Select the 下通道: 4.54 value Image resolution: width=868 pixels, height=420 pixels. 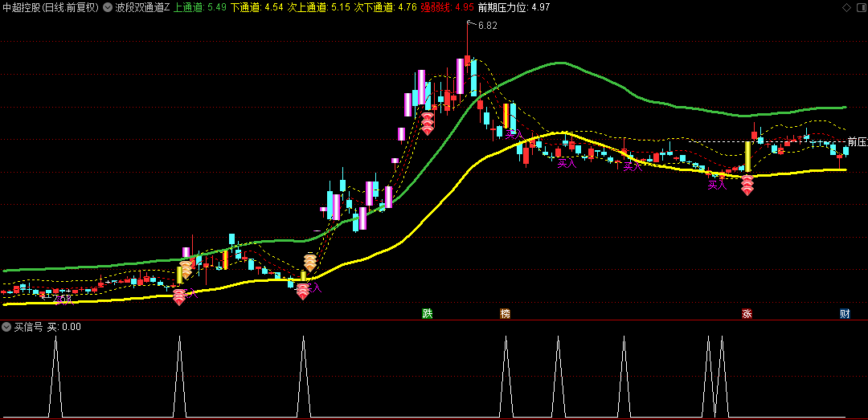click(x=257, y=8)
